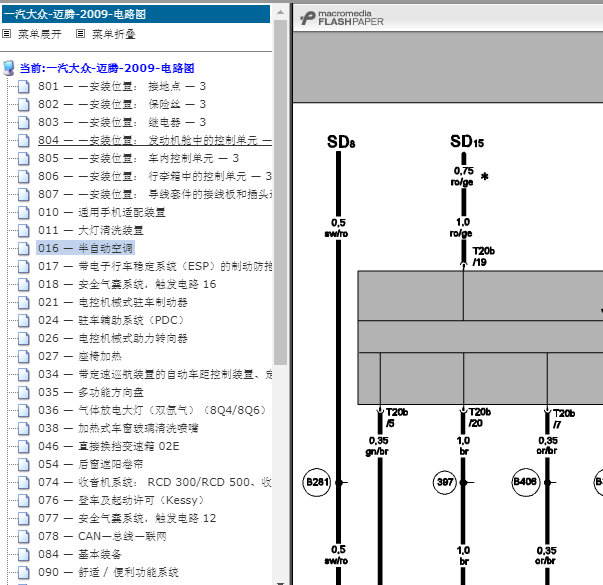Open tree item 078 CAN-总线-联网
The width and height of the screenshot is (603, 585).
click(102, 536)
